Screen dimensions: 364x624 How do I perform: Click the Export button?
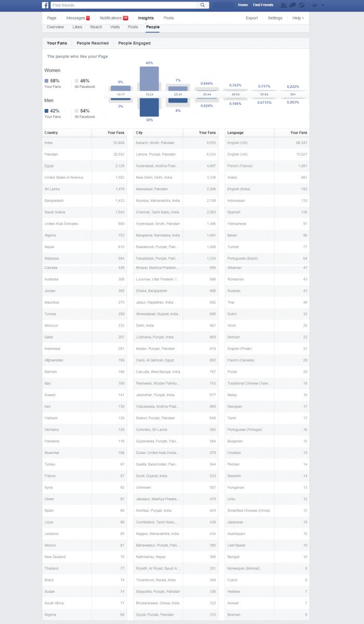252,18
